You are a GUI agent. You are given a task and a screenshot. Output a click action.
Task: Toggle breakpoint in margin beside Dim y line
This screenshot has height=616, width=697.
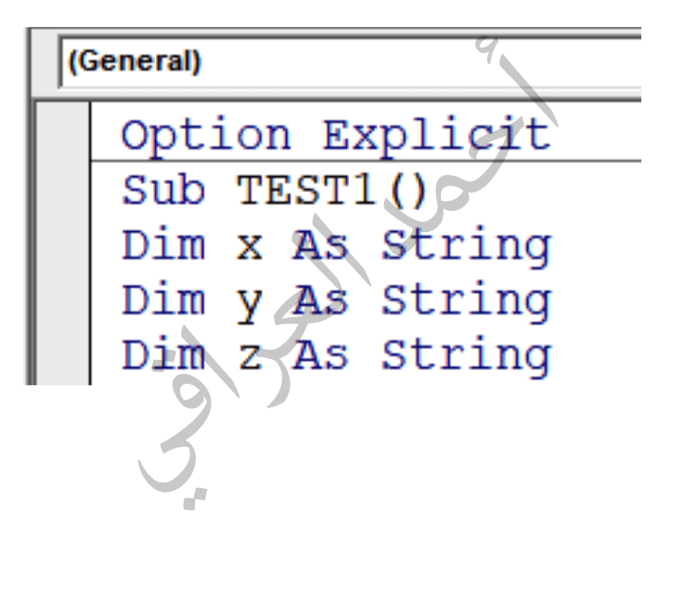click(63, 300)
